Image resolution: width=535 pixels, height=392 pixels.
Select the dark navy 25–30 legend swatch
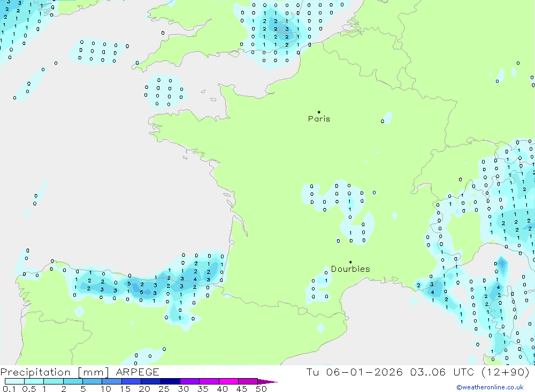170,381
